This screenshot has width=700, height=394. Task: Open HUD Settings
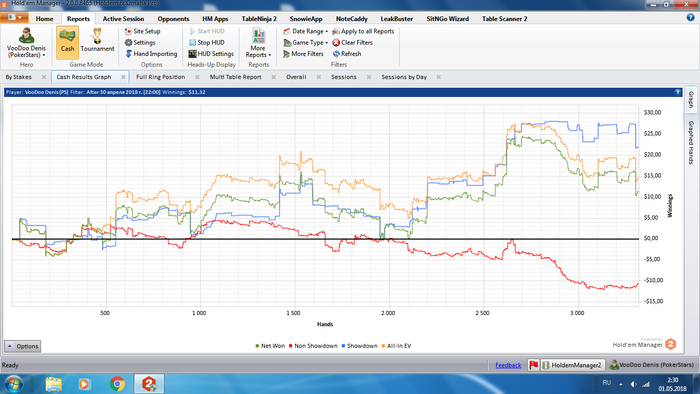click(211, 54)
